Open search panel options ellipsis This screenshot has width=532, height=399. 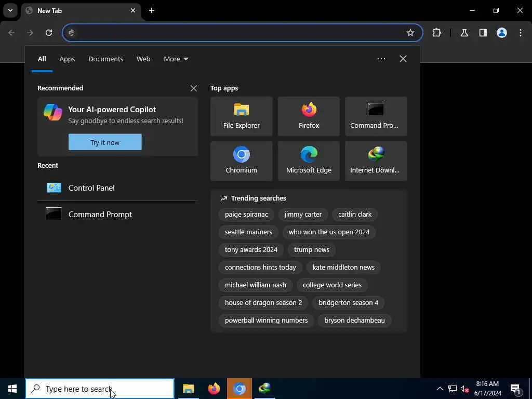coord(381,59)
